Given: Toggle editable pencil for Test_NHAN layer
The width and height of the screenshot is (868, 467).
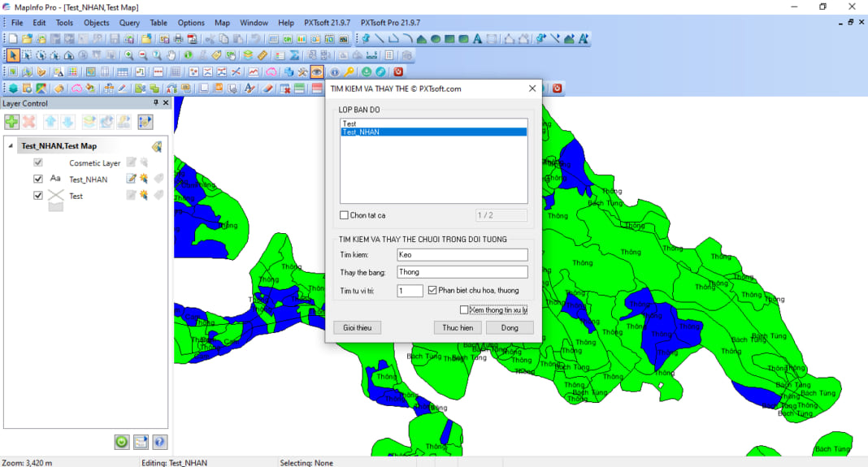Looking at the screenshot, I should point(131,179).
